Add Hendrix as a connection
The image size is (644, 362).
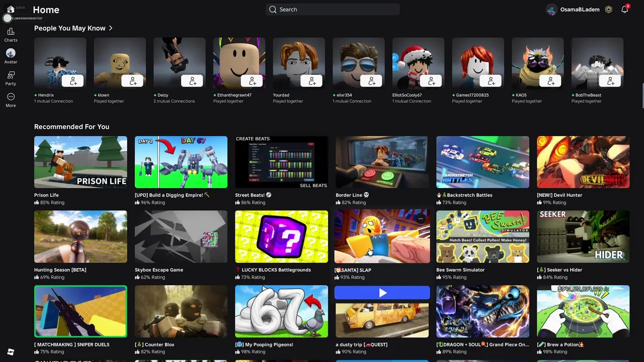[73, 81]
